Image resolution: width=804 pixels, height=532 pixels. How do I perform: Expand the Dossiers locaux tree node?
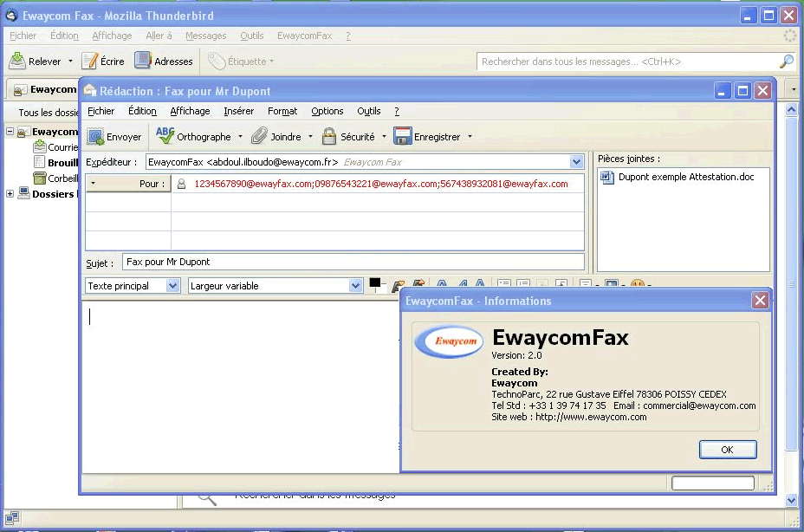coord(10,193)
